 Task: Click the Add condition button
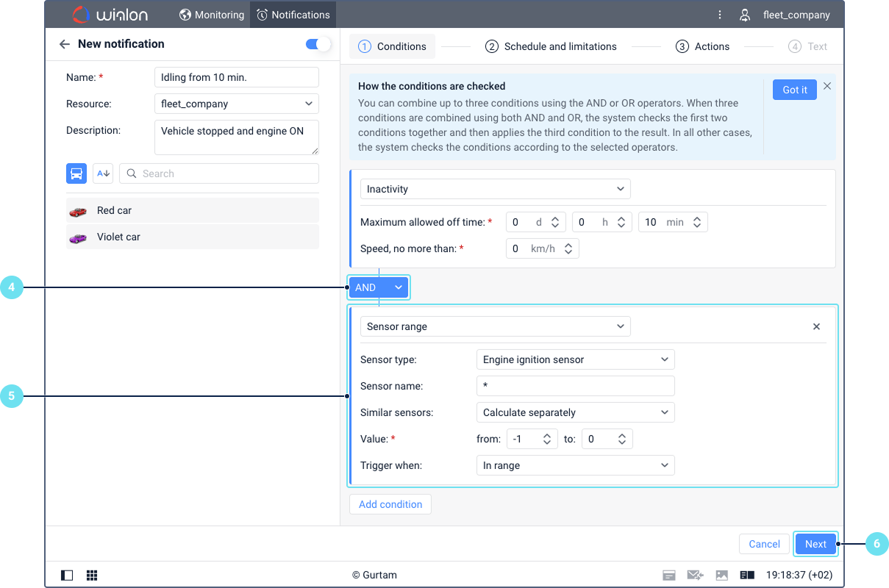(390, 504)
